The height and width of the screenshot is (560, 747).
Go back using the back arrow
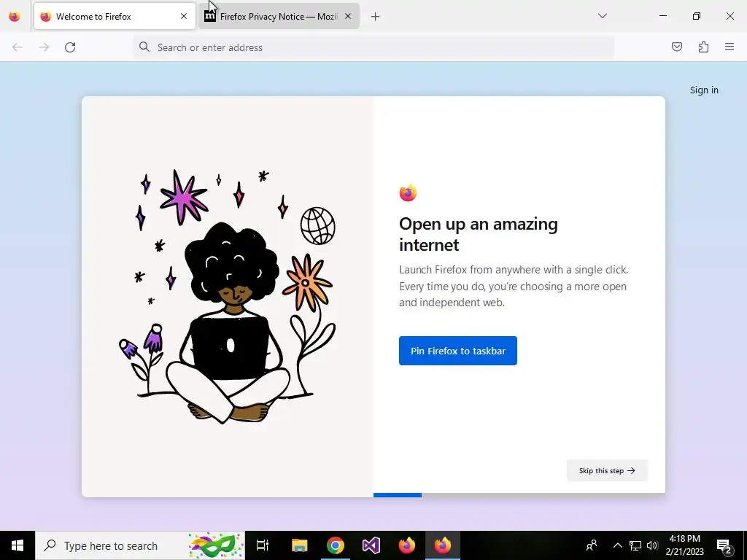click(18, 47)
